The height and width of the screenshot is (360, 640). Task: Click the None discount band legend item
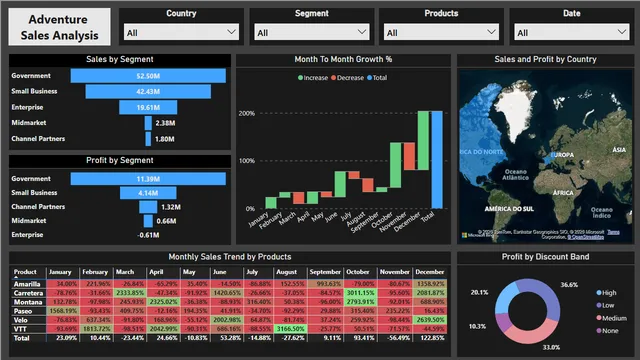607,331
